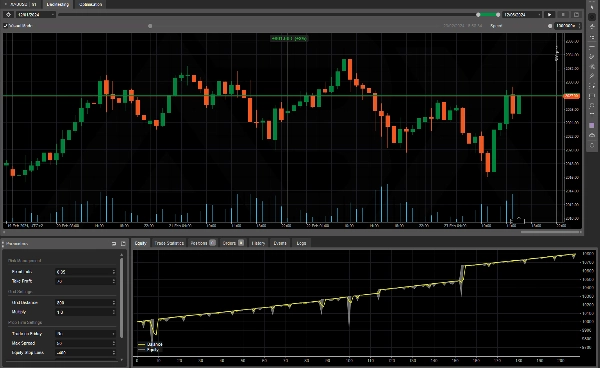Click the Multiply value field
The width and height of the screenshot is (600, 368).
85,312
